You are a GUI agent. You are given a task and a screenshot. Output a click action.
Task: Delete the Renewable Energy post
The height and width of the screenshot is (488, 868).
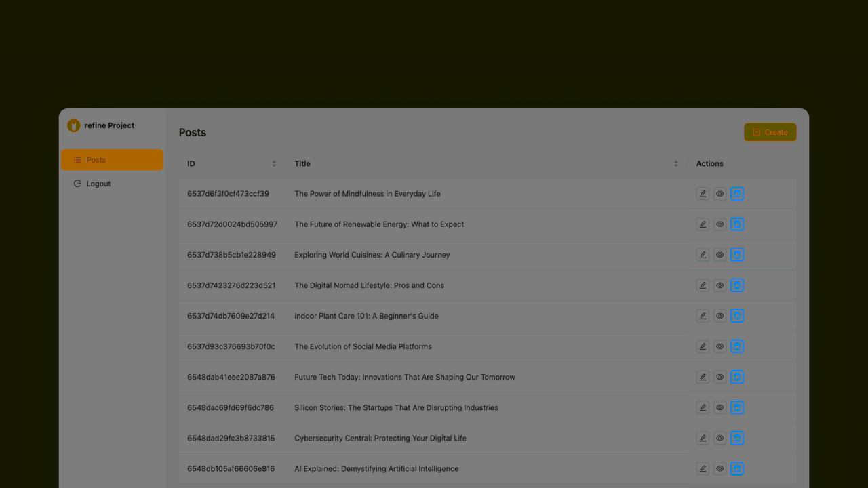737,224
